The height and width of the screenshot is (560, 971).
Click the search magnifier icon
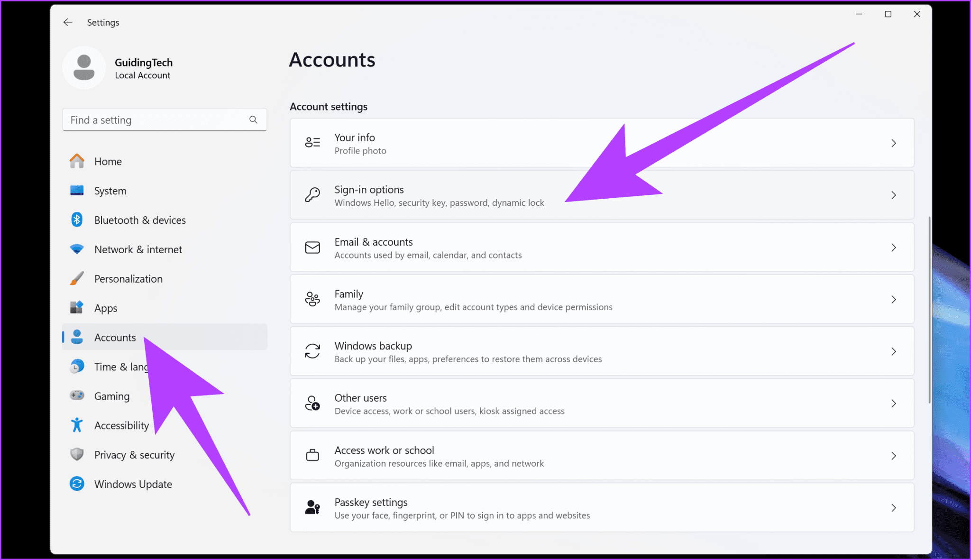(x=253, y=120)
